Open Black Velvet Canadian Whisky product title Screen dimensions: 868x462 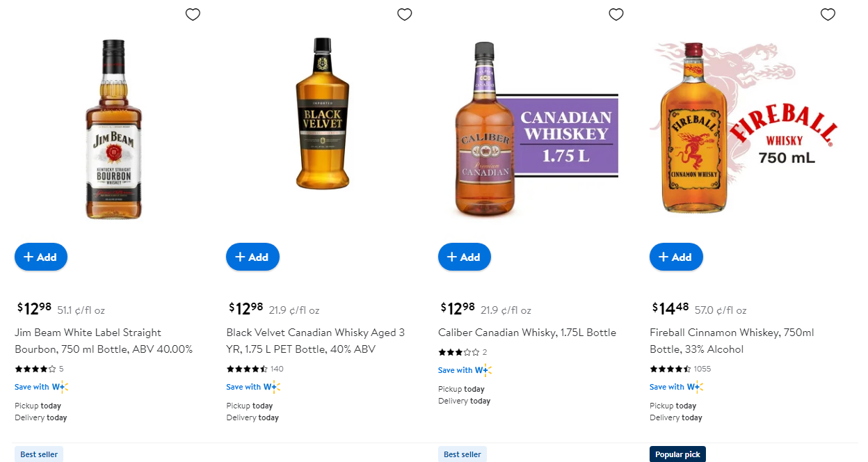click(x=315, y=341)
